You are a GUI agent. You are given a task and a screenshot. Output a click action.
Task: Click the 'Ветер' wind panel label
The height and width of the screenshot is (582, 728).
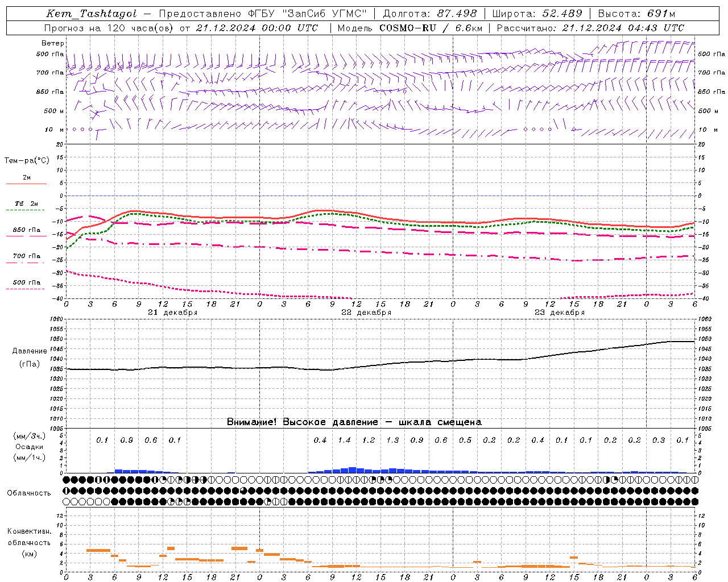tap(53, 43)
